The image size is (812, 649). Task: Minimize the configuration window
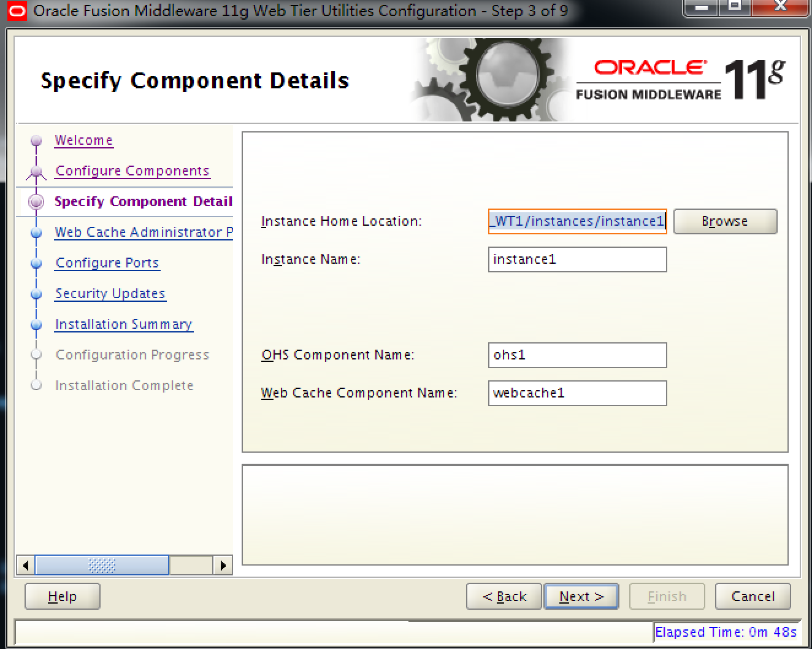click(x=702, y=7)
